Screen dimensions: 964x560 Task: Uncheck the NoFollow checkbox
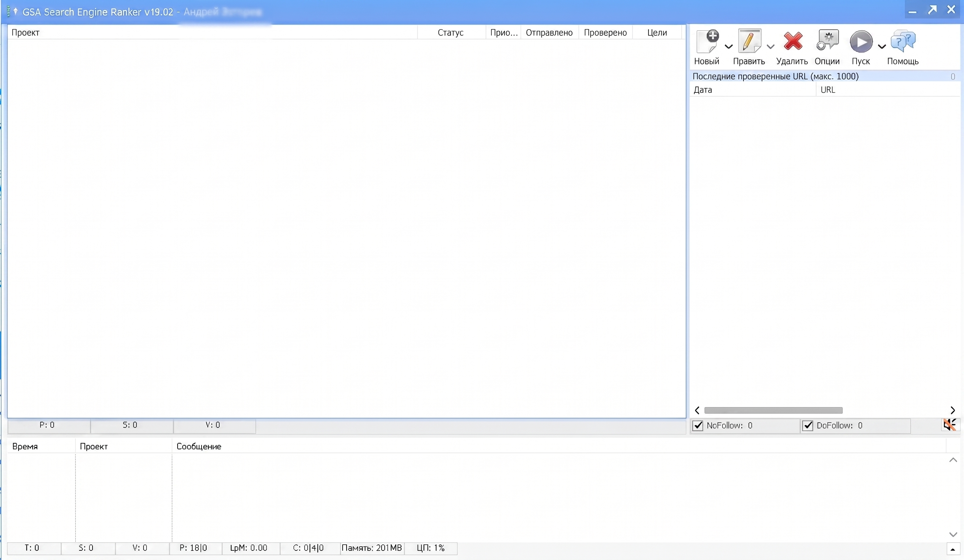[x=698, y=425]
